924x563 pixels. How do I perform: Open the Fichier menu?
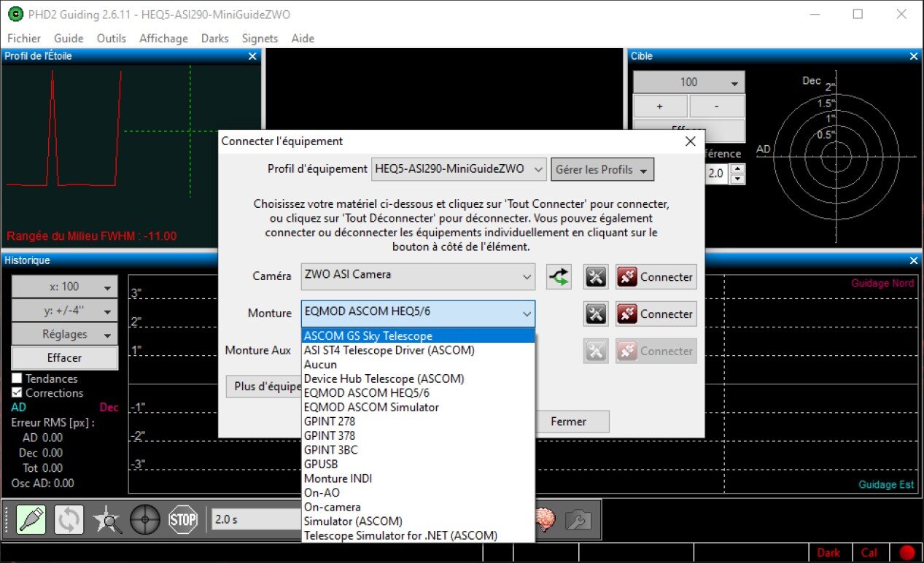point(24,39)
